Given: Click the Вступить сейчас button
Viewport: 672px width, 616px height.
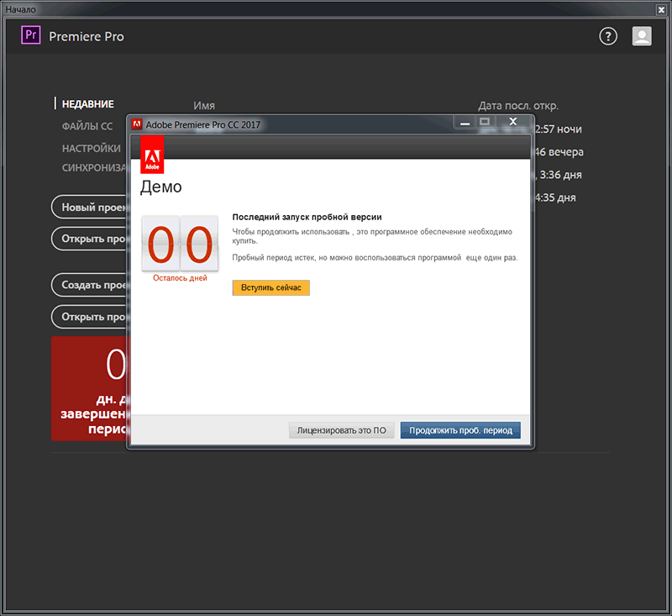Looking at the screenshot, I should click(270, 287).
